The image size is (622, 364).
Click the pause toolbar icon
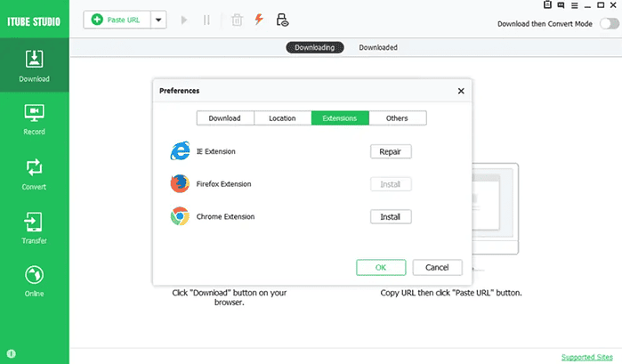[x=206, y=20]
